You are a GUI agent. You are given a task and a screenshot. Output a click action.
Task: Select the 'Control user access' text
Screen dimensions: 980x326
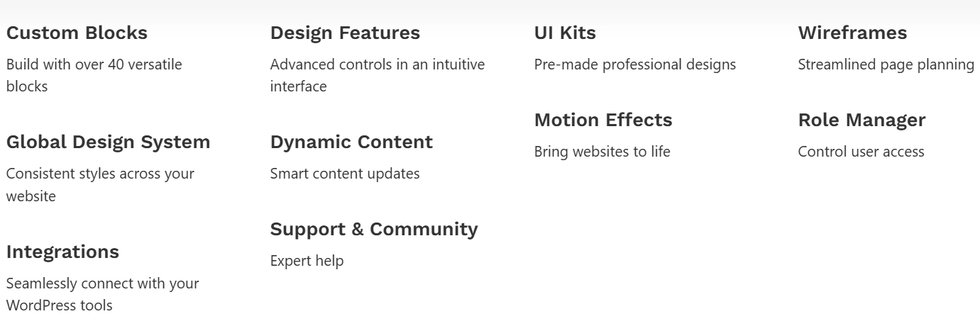tap(861, 152)
